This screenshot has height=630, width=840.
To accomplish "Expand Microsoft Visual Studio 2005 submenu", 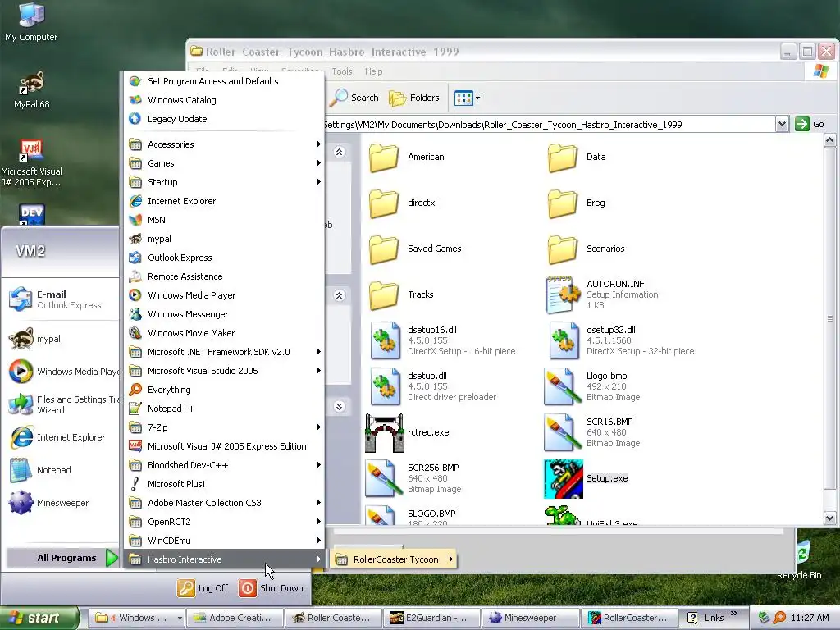I will [224, 371].
